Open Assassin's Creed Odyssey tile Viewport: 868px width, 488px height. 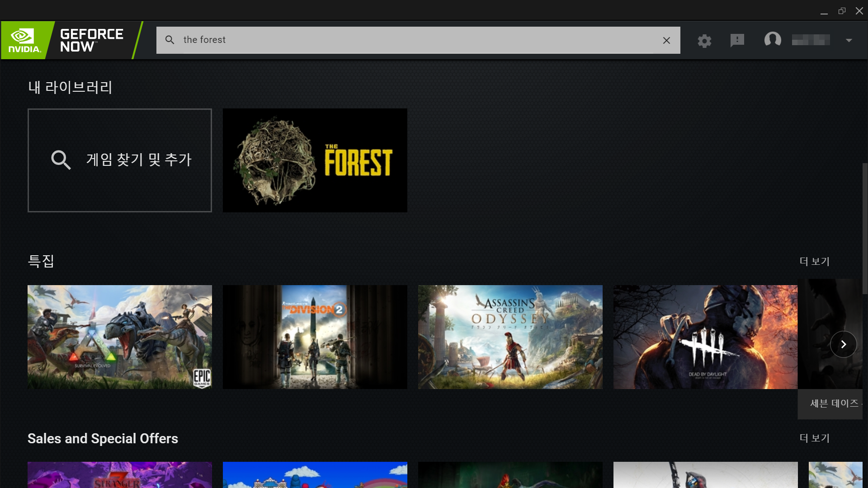[x=510, y=337]
